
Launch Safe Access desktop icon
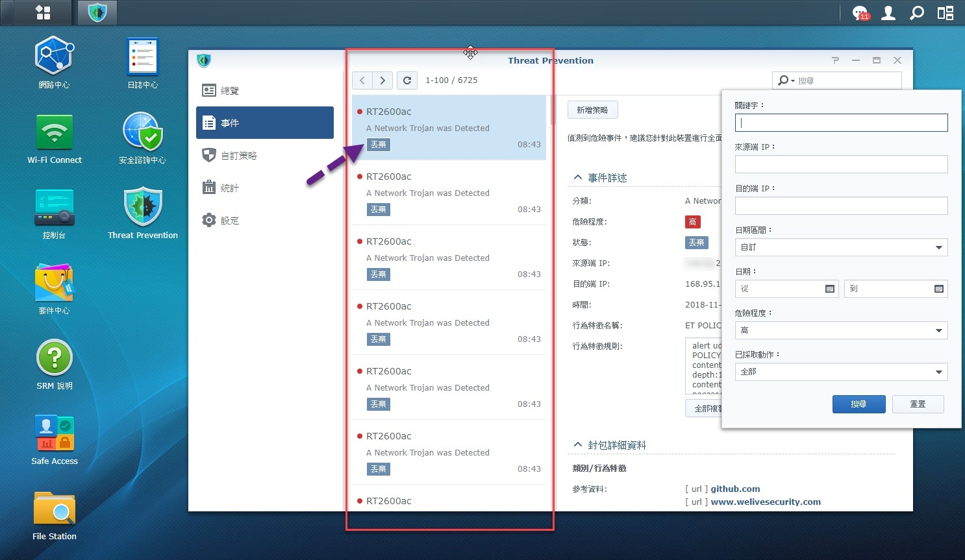[x=55, y=440]
